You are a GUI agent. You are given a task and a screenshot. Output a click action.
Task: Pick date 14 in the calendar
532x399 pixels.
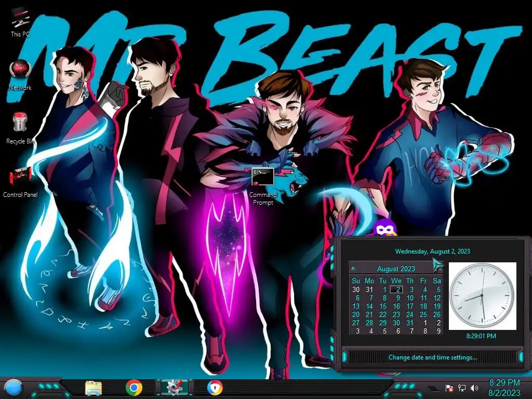click(x=369, y=306)
